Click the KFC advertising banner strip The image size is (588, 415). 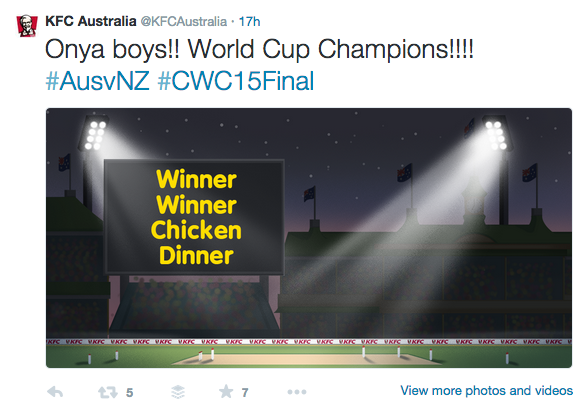point(309,342)
